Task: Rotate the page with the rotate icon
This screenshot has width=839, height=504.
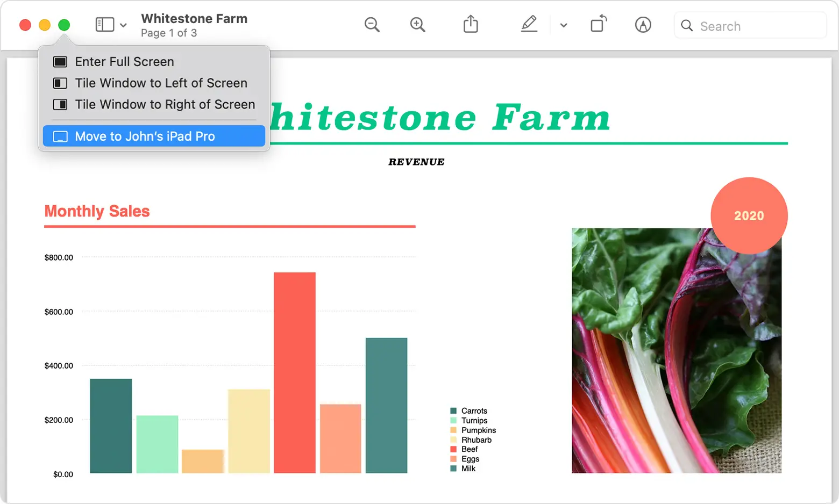Action: 598,24
